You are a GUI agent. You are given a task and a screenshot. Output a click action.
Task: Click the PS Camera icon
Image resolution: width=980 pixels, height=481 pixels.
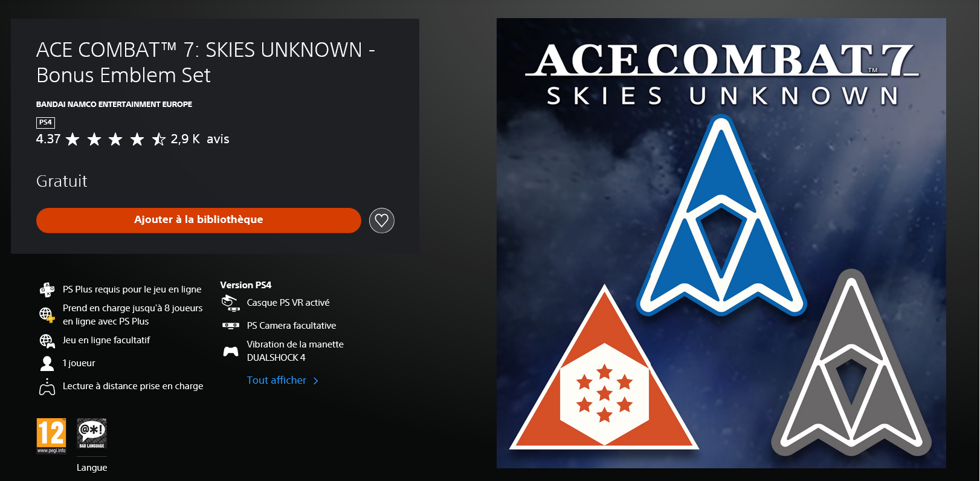tap(231, 325)
